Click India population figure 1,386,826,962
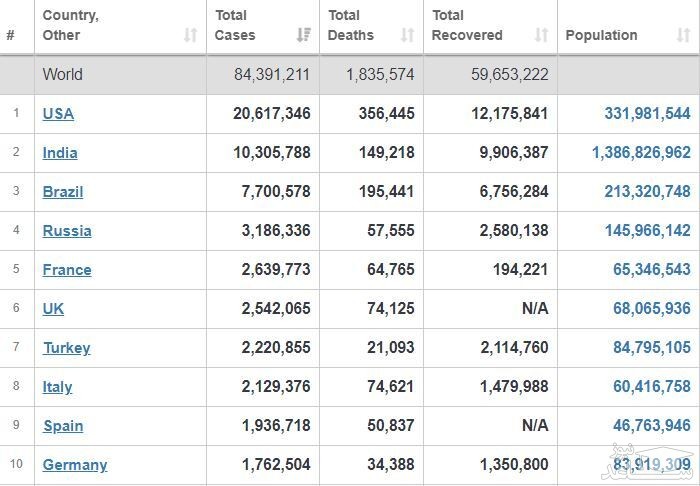The width and height of the screenshot is (700, 486). tap(641, 153)
